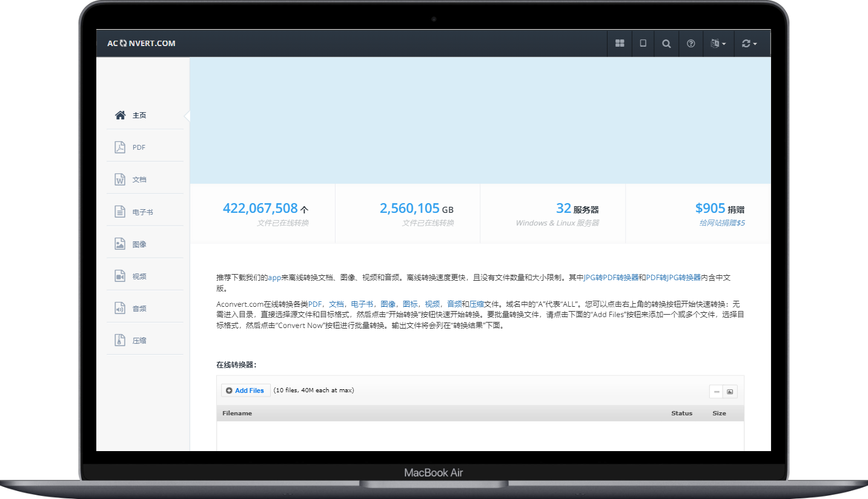Image resolution: width=868 pixels, height=499 pixels.
Task: Open the 音频 audio file icon
Action: click(120, 308)
